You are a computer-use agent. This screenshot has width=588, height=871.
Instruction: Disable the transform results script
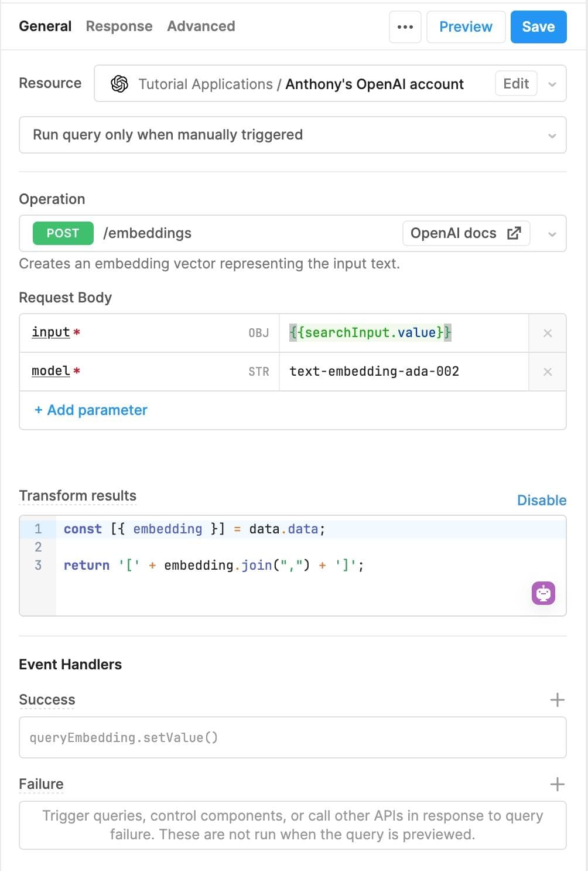coord(542,500)
